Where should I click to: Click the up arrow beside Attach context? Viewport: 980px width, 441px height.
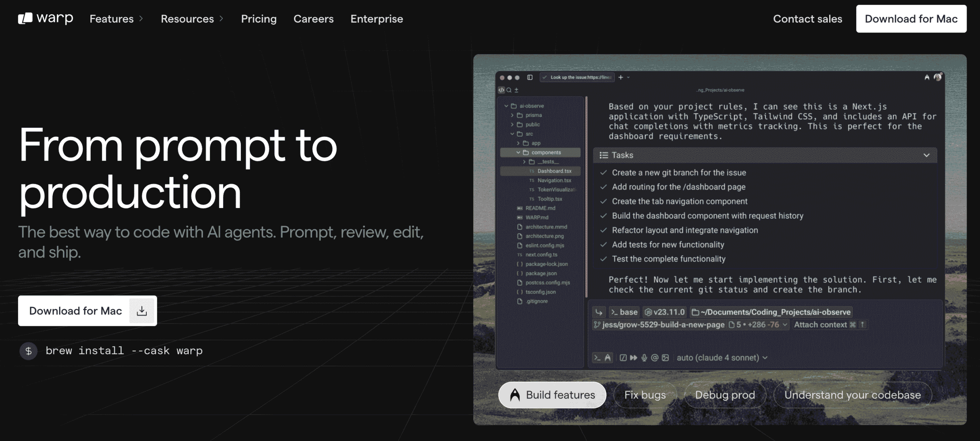(x=862, y=325)
